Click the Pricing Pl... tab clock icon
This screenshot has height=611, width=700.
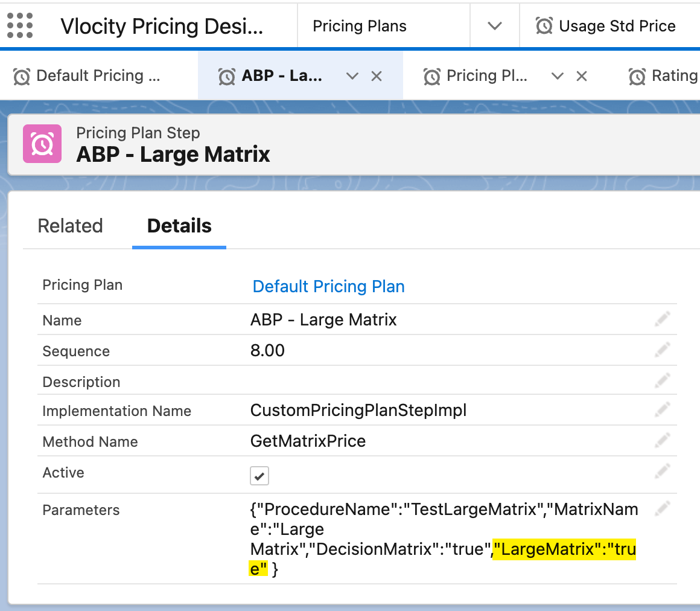pos(431,76)
